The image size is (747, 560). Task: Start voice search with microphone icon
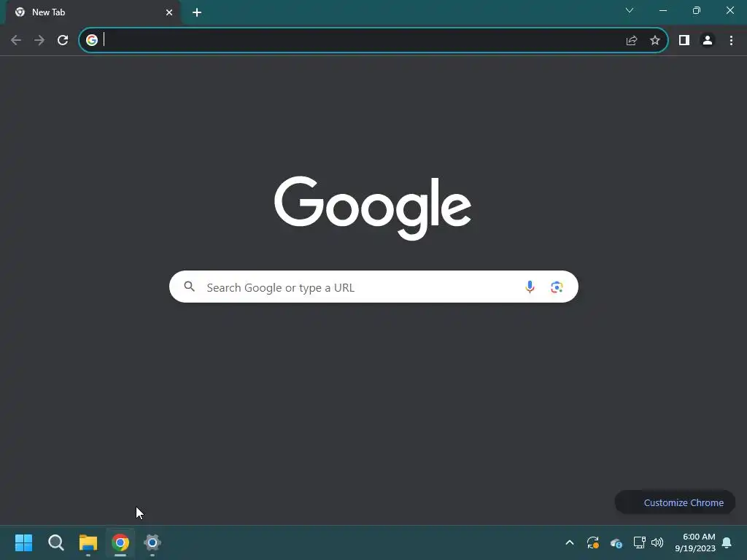530,287
